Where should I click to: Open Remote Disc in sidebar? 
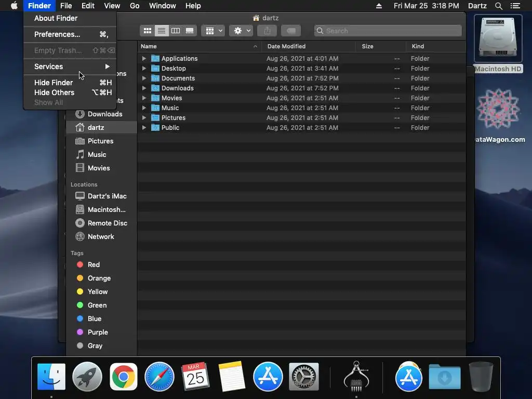[102, 223]
